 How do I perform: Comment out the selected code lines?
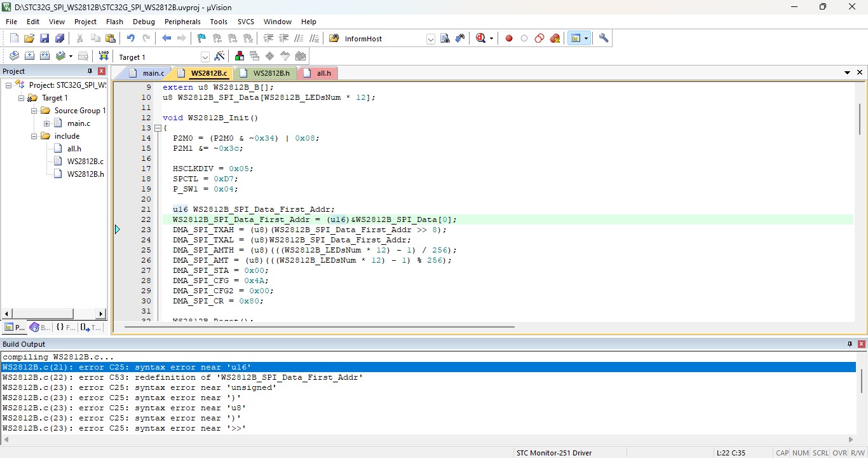click(299, 38)
